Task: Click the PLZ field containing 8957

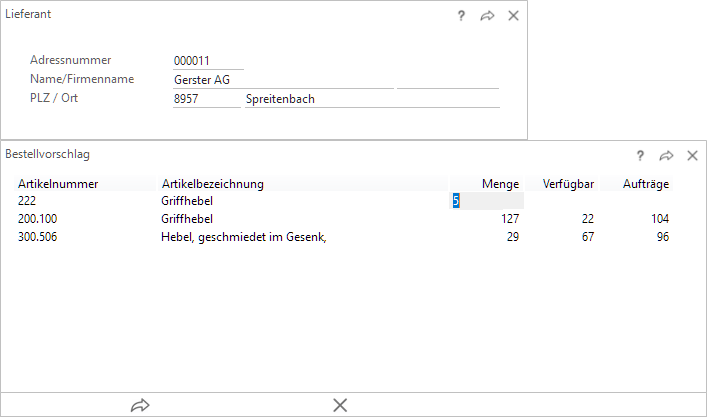Action: coord(205,99)
